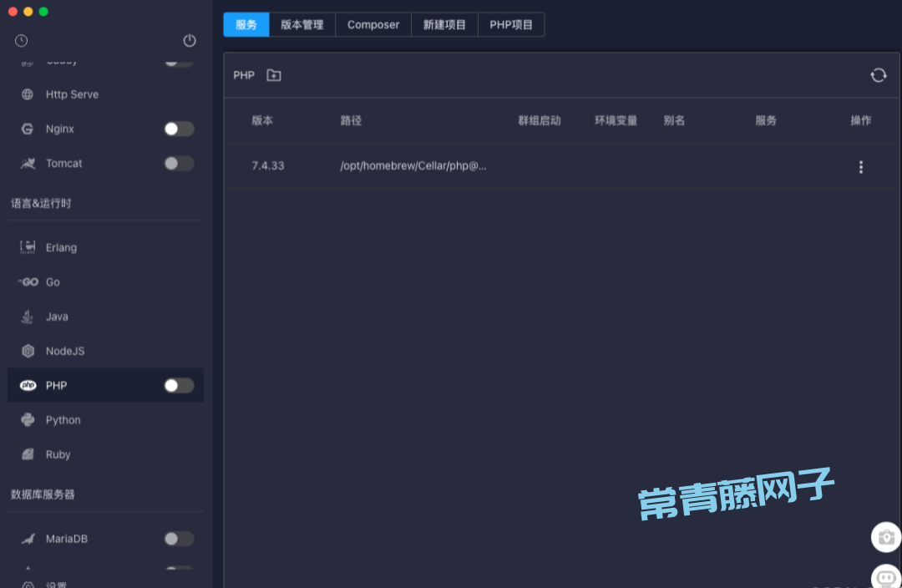Open the actions menu for PHP 7.4.33
Viewport: 902px width, 588px height.
[861, 166]
